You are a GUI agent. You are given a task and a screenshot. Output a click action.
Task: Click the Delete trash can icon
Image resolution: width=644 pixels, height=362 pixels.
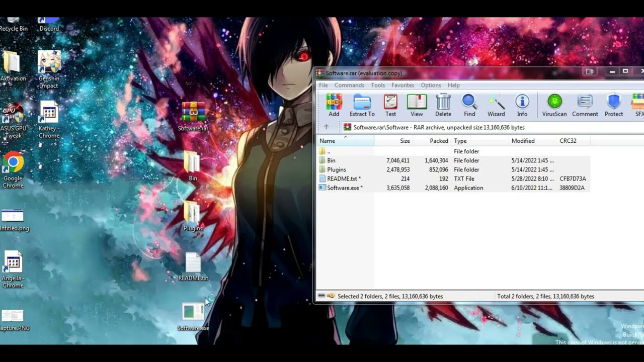pyautogui.click(x=443, y=106)
